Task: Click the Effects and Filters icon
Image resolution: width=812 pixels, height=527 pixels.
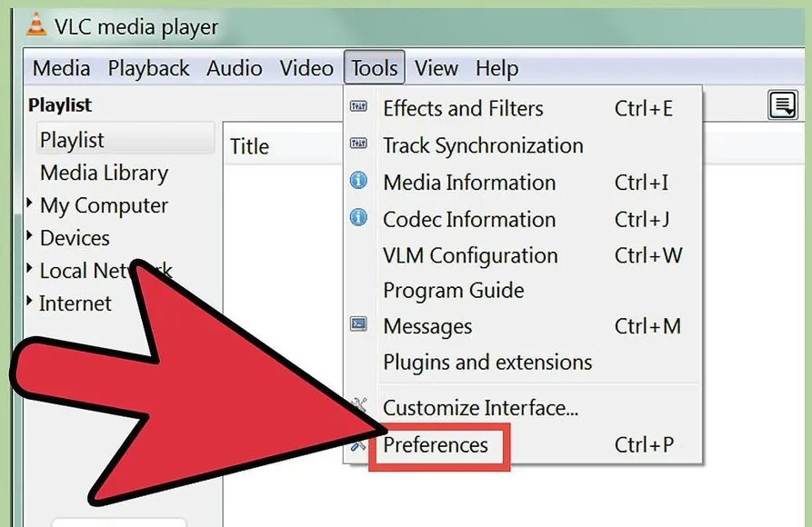Action: (x=359, y=107)
